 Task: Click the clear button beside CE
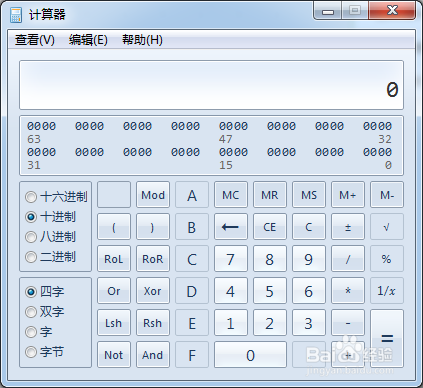[x=309, y=227]
